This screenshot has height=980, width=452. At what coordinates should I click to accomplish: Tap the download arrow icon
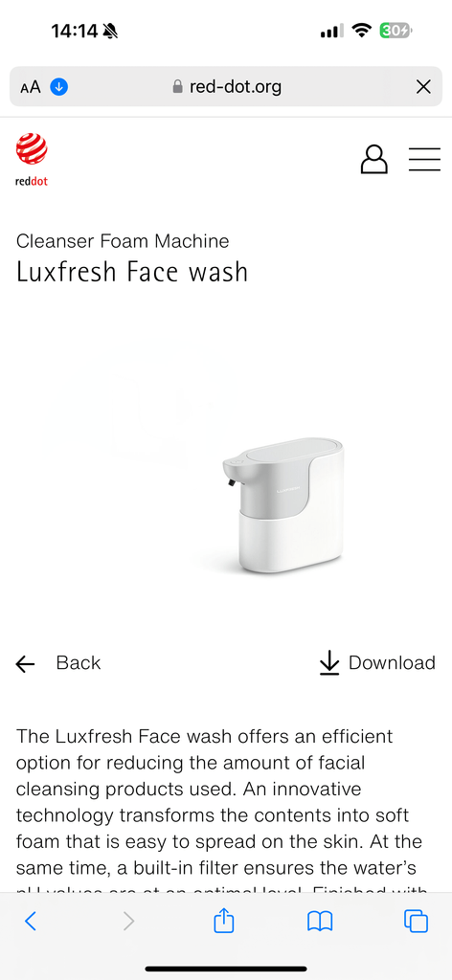328,663
